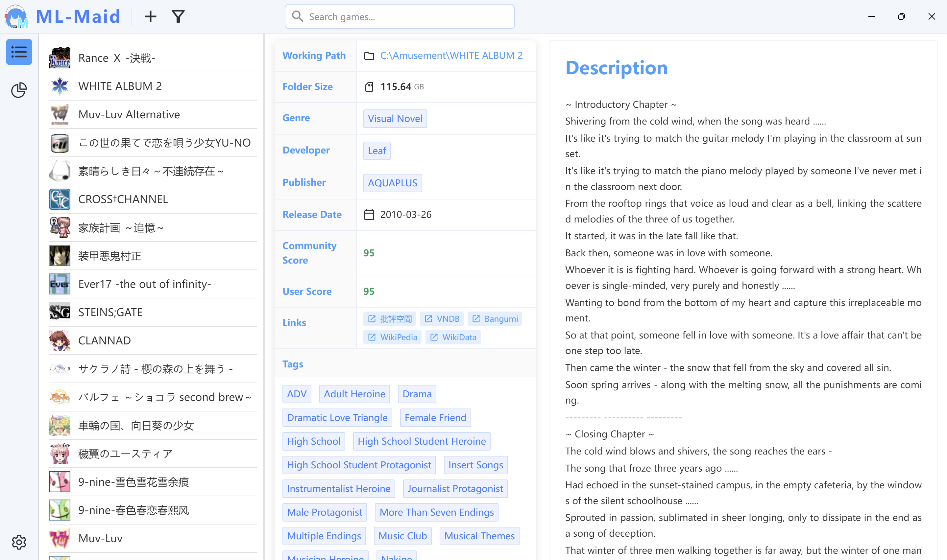Click the Leaf developer tag
947x560 pixels.
point(377,151)
